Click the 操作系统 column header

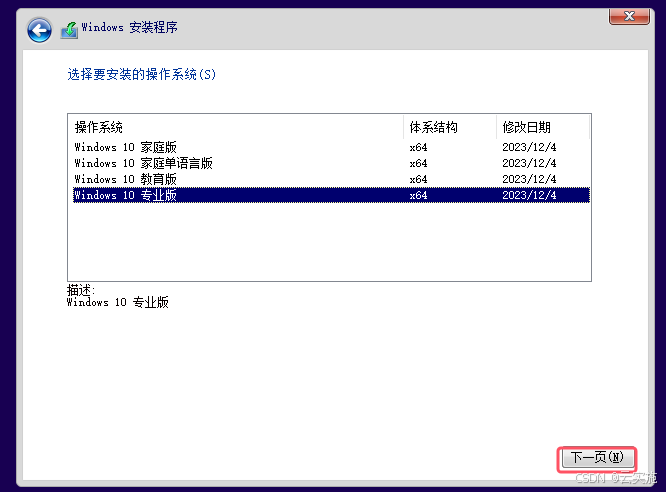(236, 127)
